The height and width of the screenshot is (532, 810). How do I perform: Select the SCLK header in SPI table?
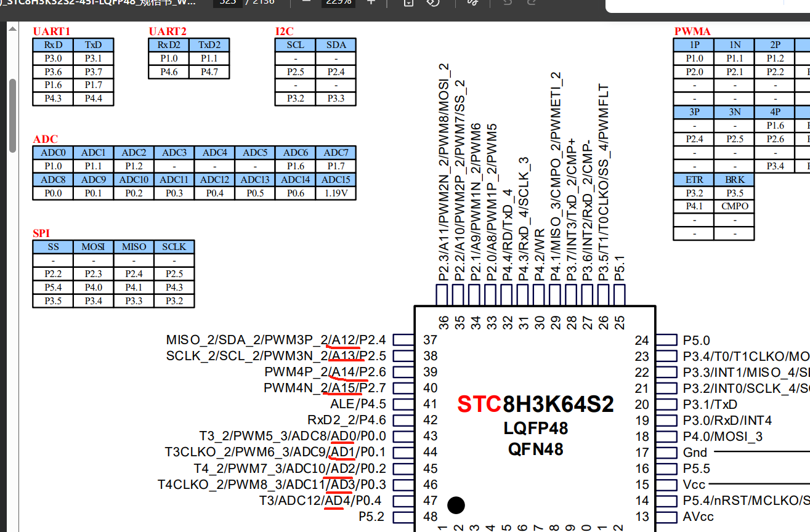pyautogui.click(x=174, y=247)
